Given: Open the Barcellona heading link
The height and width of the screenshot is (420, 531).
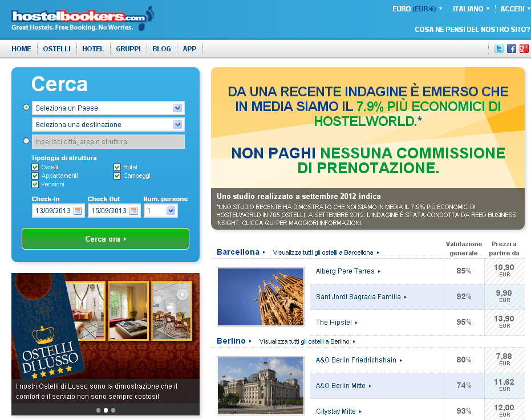Looking at the screenshot, I should pos(241,252).
